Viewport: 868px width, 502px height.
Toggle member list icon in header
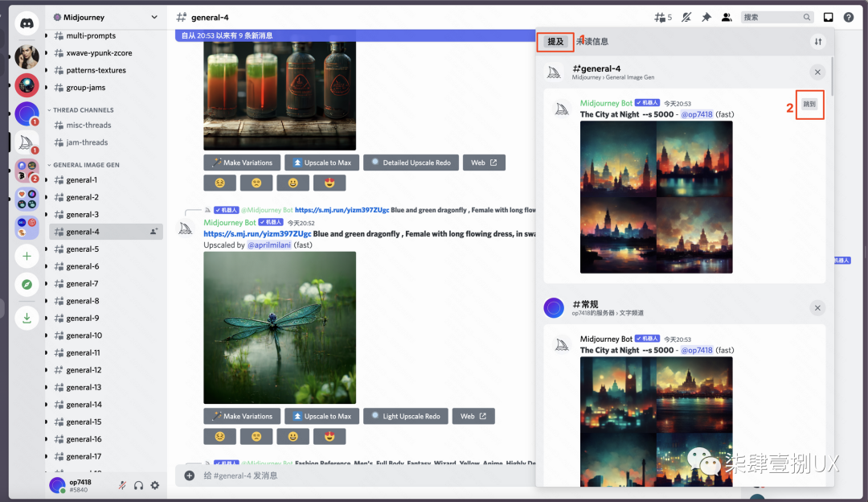tap(727, 17)
